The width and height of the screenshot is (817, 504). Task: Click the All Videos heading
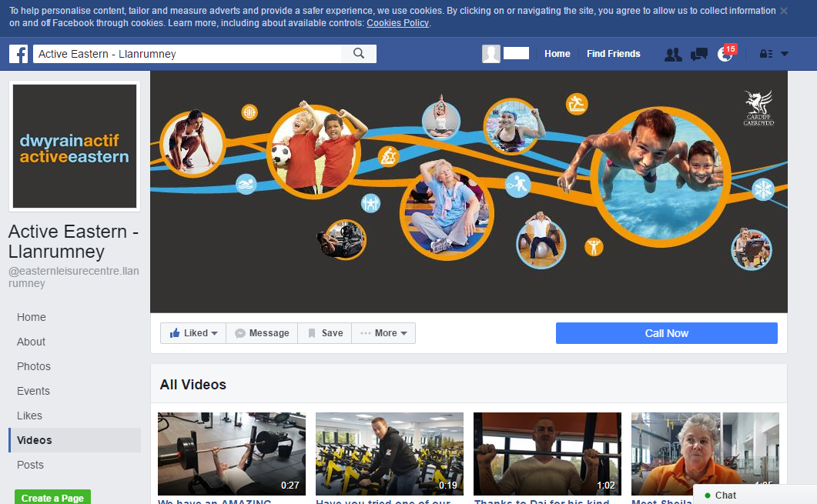(x=193, y=385)
